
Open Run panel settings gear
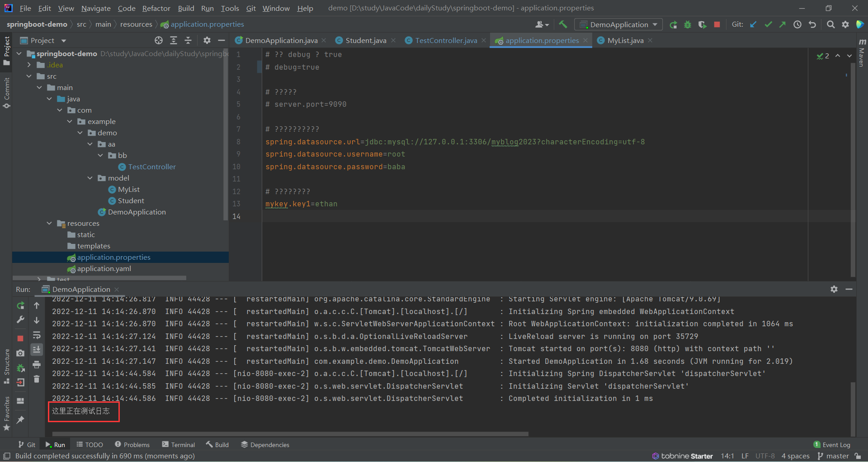(834, 289)
